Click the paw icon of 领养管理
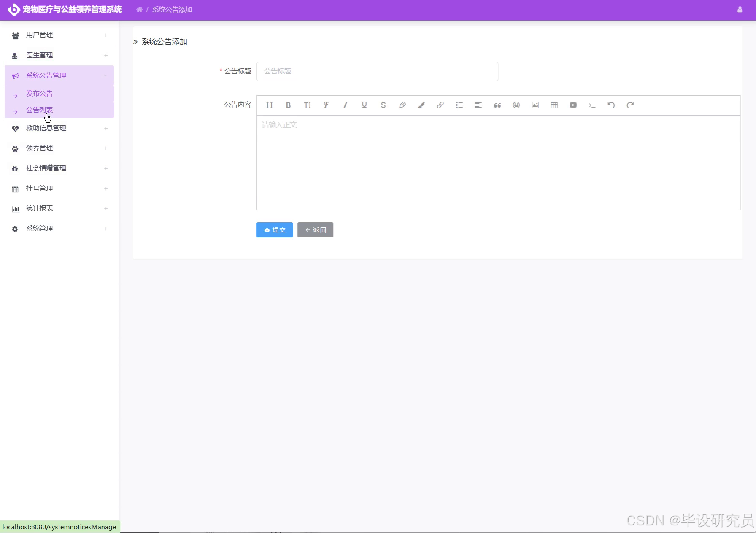This screenshot has height=533, width=756. (15, 148)
